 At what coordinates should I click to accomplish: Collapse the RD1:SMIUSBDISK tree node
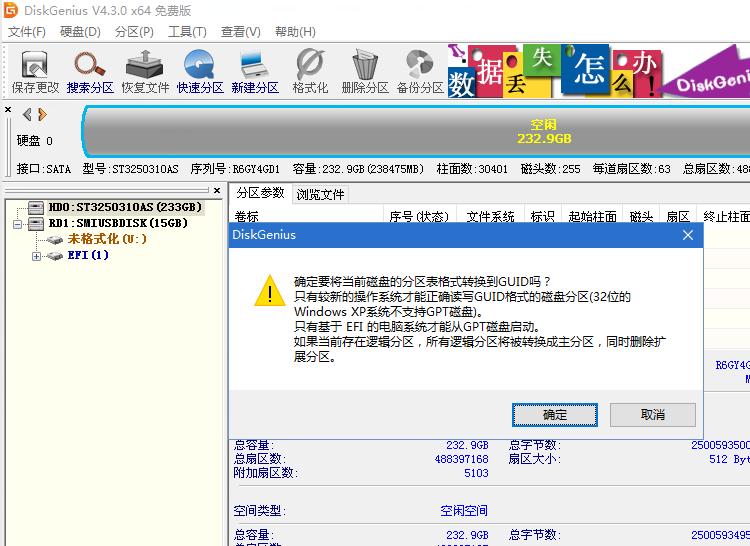tap(18, 224)
